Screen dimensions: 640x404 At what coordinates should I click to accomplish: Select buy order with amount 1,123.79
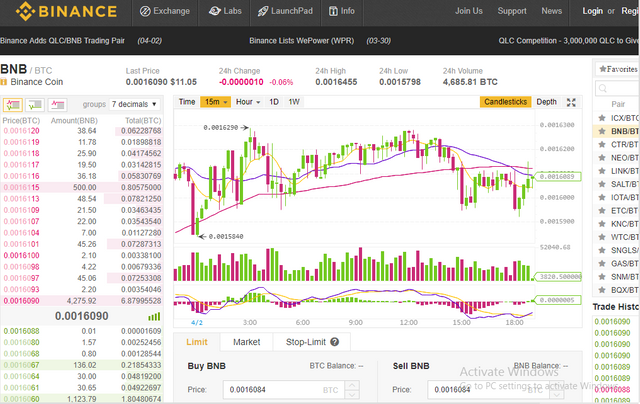coord(82,399)
